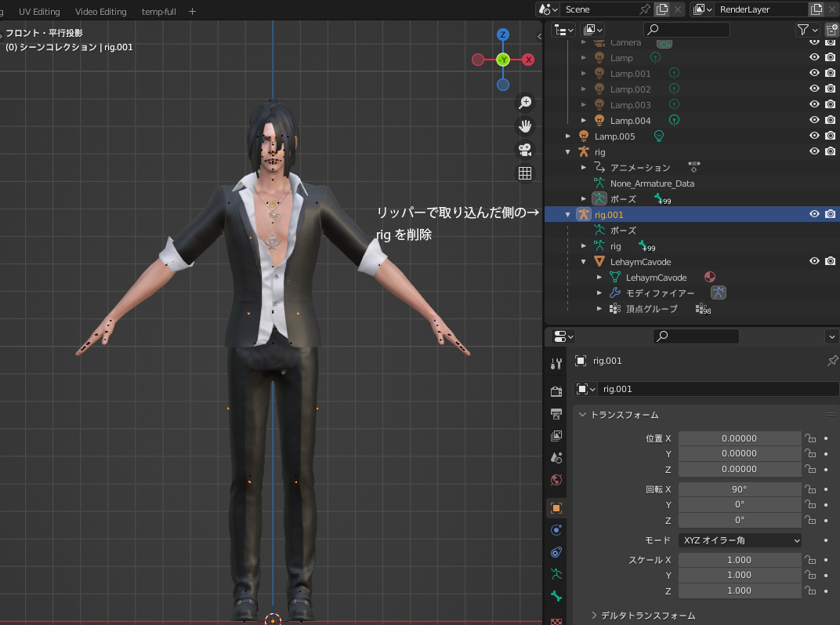840x625 pixels.
Task: Switch to the UV Editing workspace tab
Action: coord(39,12)
